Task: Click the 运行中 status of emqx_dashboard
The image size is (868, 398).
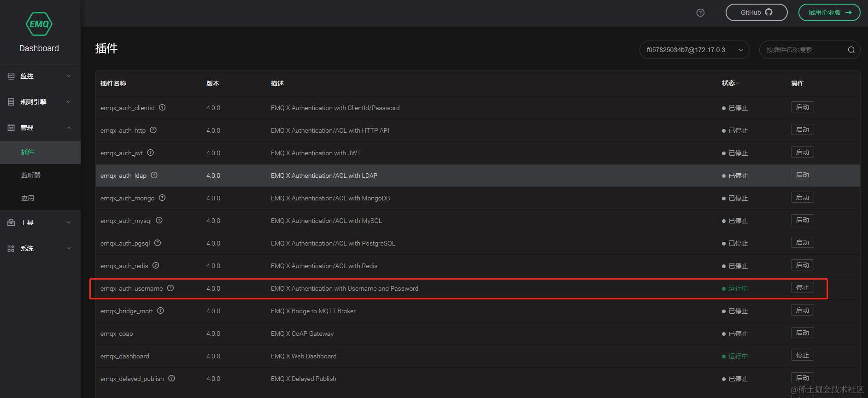Action: point(735,356)
